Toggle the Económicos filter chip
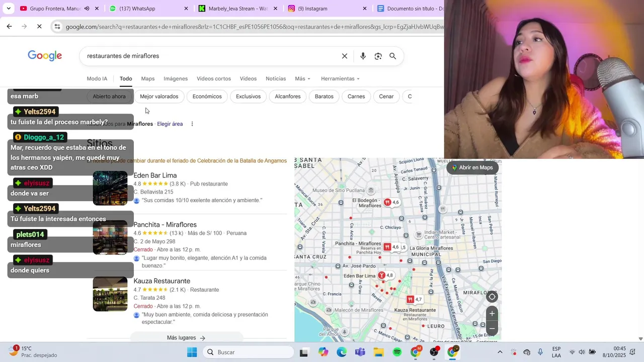 pyautogui.click(x=207, y=97)
